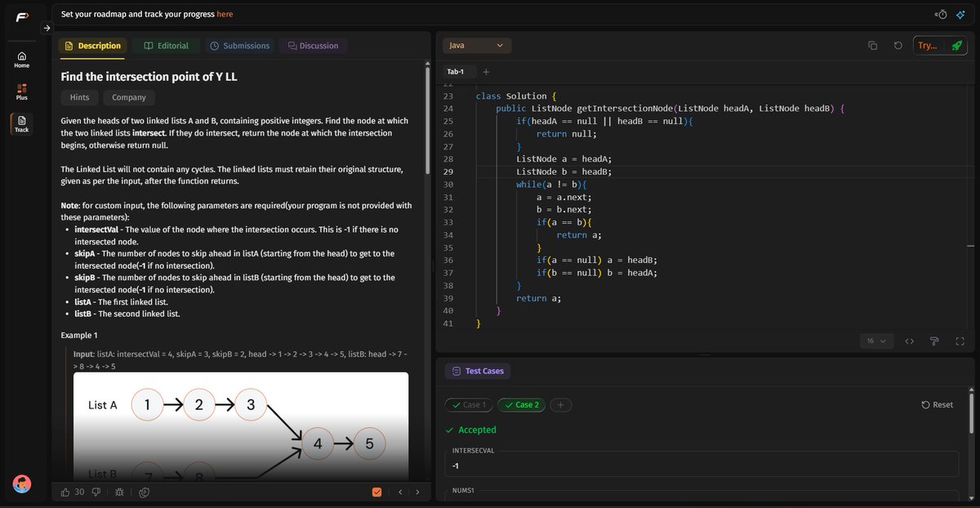Open the Test Cases tab

(x=478, y=371)
